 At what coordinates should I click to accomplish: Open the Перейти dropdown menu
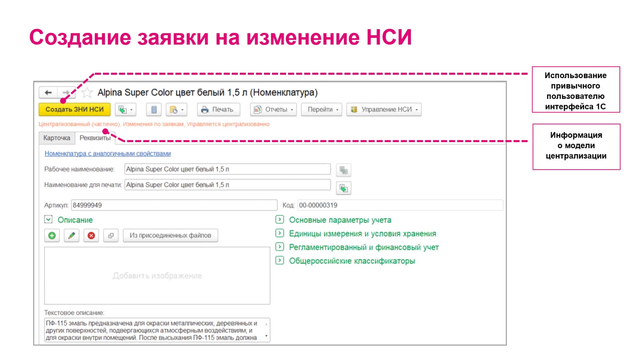coord(322,110)
